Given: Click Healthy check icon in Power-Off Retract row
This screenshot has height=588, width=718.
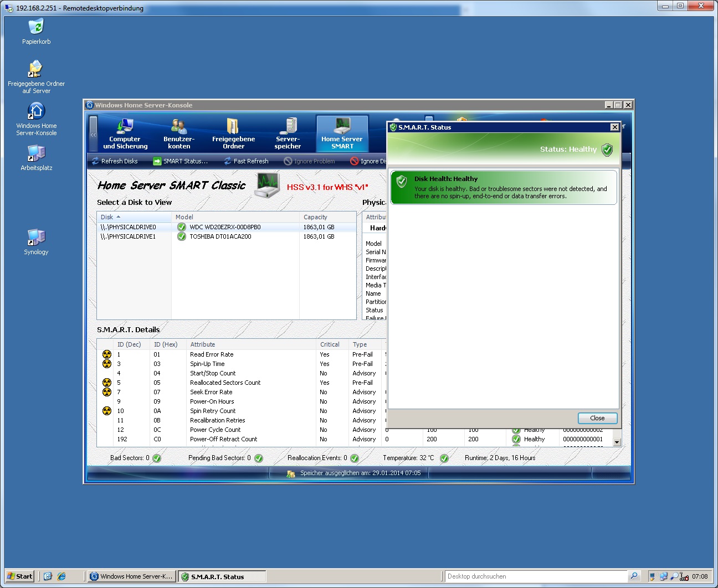Looking at the screenshot, I should [516, 439].
